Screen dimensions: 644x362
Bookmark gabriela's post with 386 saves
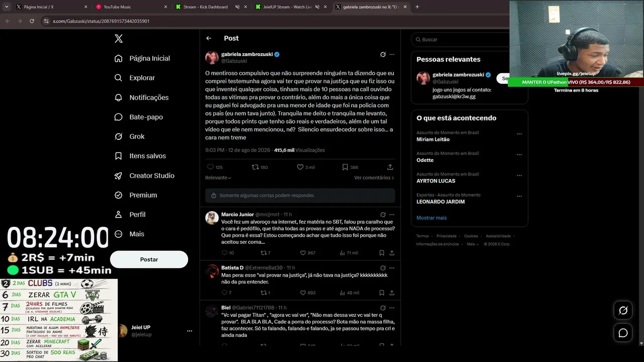[x=345, y=167]
